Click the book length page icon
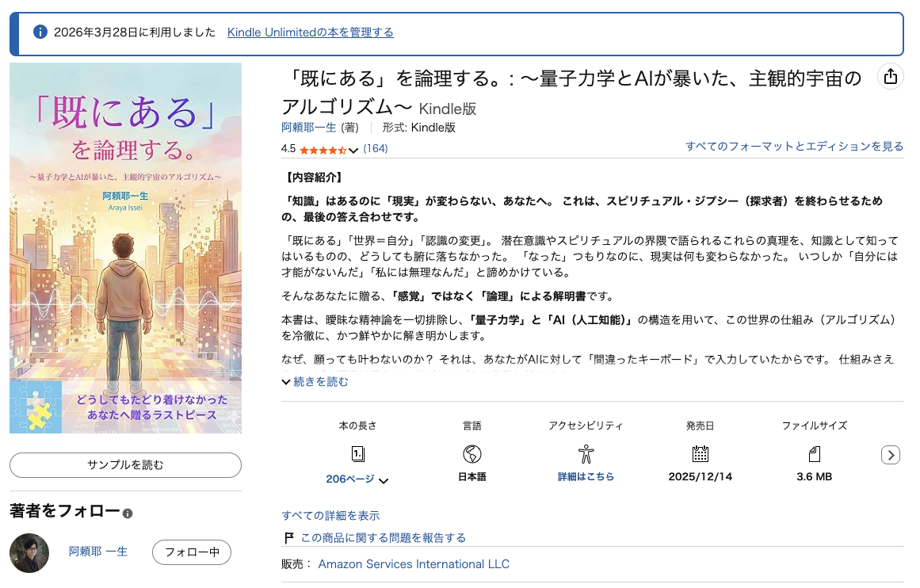This screenshot has height=588, width=920. [357, 453]
